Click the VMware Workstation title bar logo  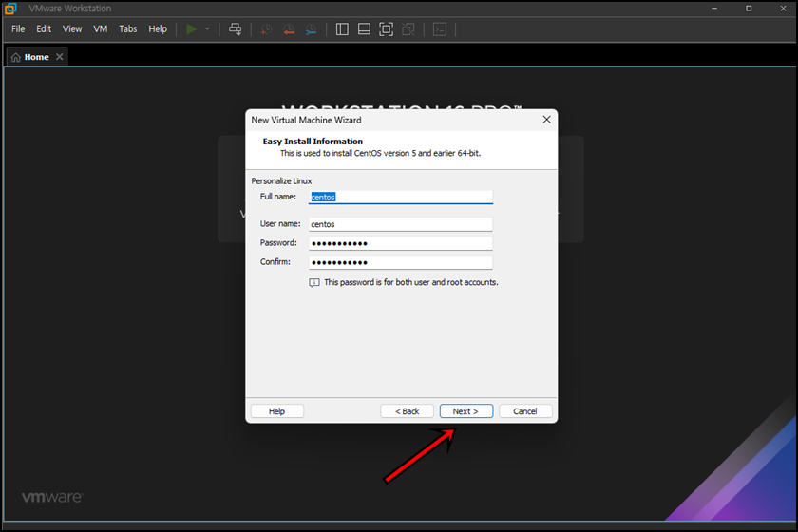[x=10, y=9]
